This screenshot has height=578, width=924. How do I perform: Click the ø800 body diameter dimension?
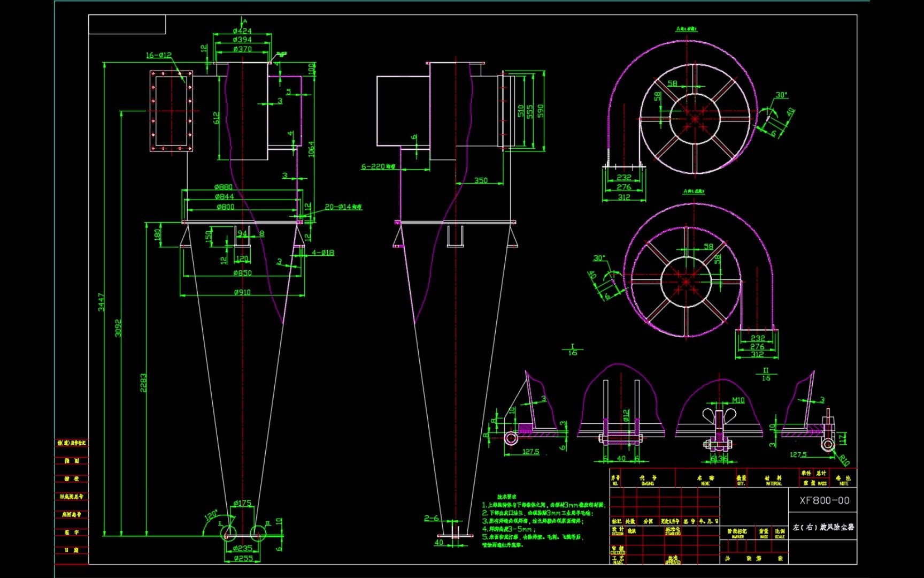coord(225,207)
